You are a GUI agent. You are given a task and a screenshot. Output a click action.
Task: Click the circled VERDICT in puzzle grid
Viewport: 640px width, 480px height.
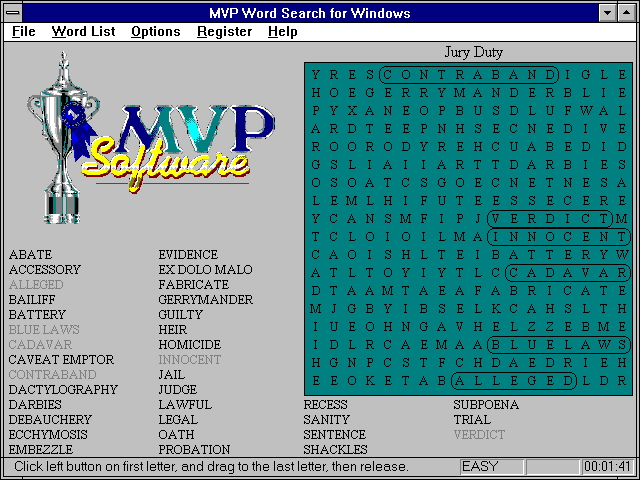click(x=550, y=219)
